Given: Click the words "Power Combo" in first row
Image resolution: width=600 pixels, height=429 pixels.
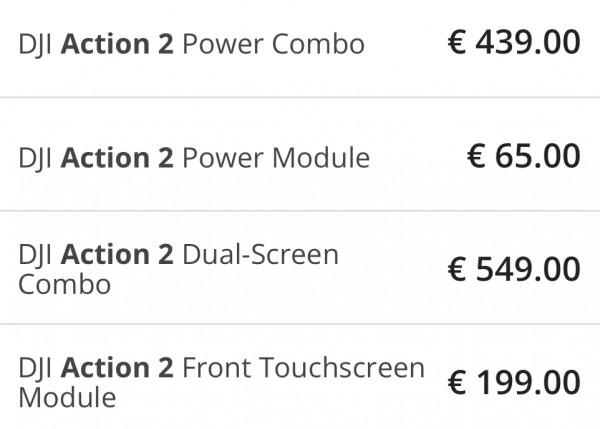Looking at the screenshot, I should pos(272,45).
